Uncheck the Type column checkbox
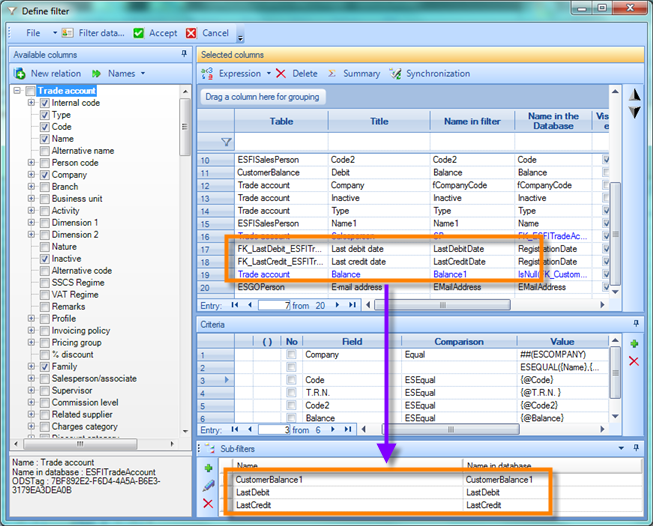 tap(45, 115)
